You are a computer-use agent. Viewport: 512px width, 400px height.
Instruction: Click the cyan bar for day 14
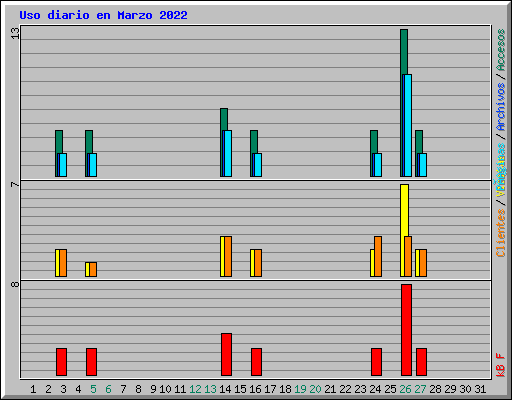228,153
